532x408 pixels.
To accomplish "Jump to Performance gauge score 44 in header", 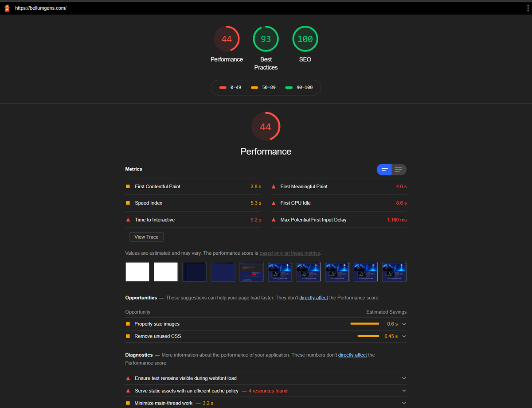I will coord(227,39).
